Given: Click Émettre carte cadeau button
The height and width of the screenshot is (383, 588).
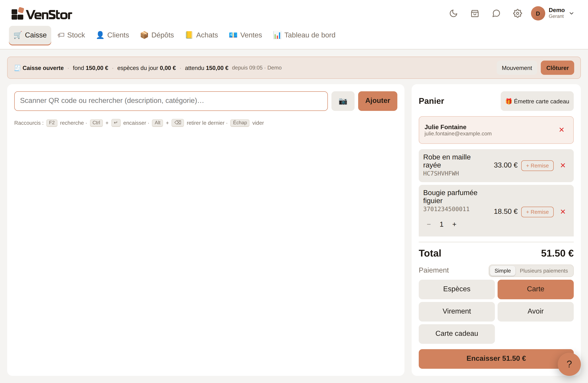Looking at the screenshot, I should point(537,101).
